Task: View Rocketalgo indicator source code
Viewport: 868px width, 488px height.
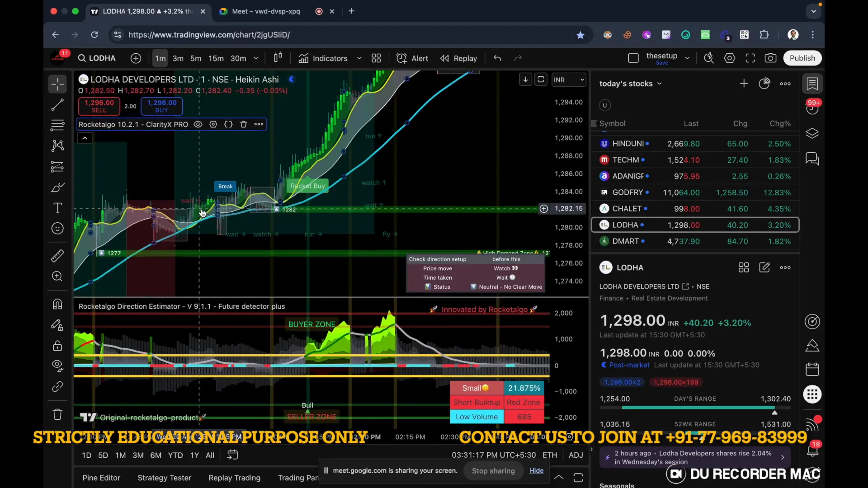Action: [228, 124]
